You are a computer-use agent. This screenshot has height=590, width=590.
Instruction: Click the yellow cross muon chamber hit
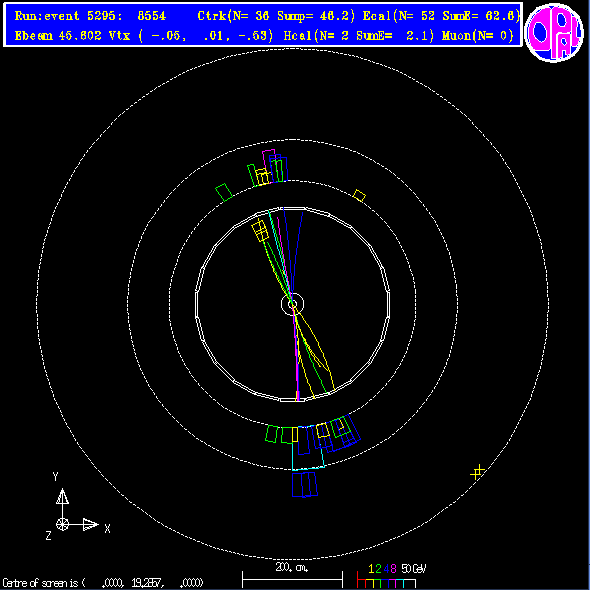(x=477, y=472)
